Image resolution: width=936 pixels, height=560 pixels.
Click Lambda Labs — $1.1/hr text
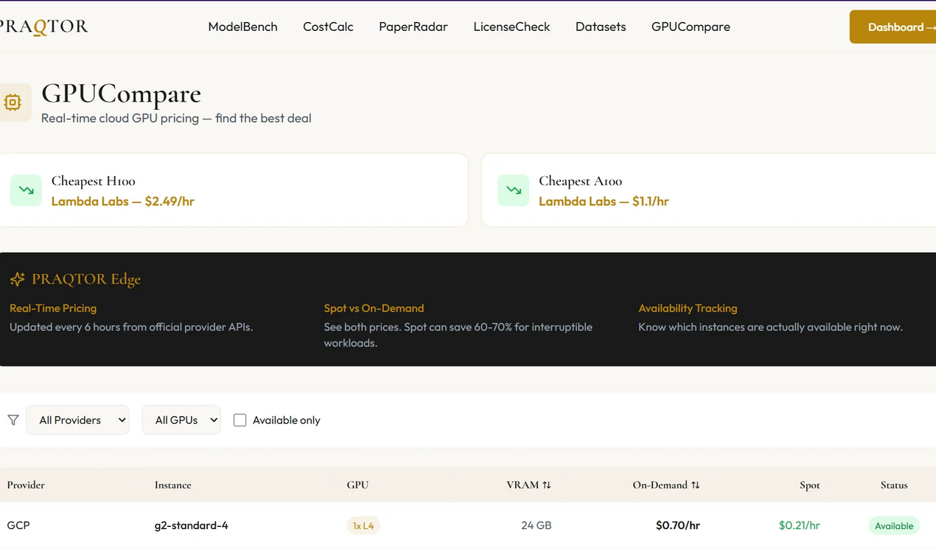click(604, 201)
